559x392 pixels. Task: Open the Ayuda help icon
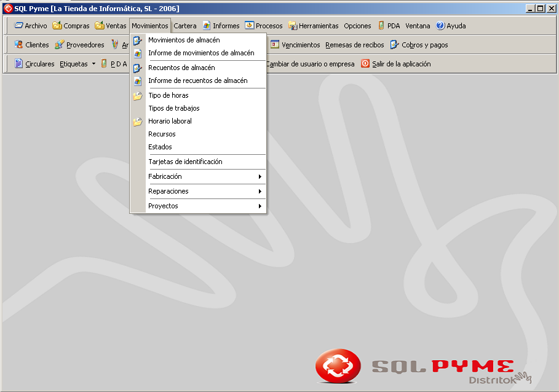(440, 26)
